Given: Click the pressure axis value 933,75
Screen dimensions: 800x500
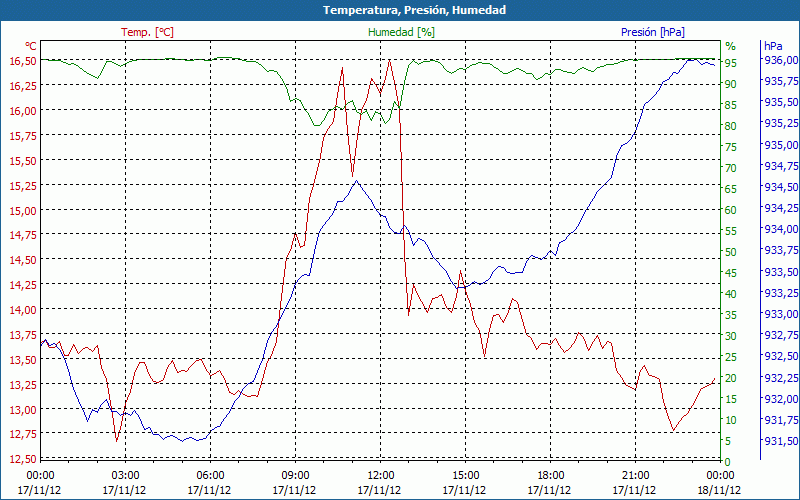Looking at the screenshot, I should pos(781,251).
